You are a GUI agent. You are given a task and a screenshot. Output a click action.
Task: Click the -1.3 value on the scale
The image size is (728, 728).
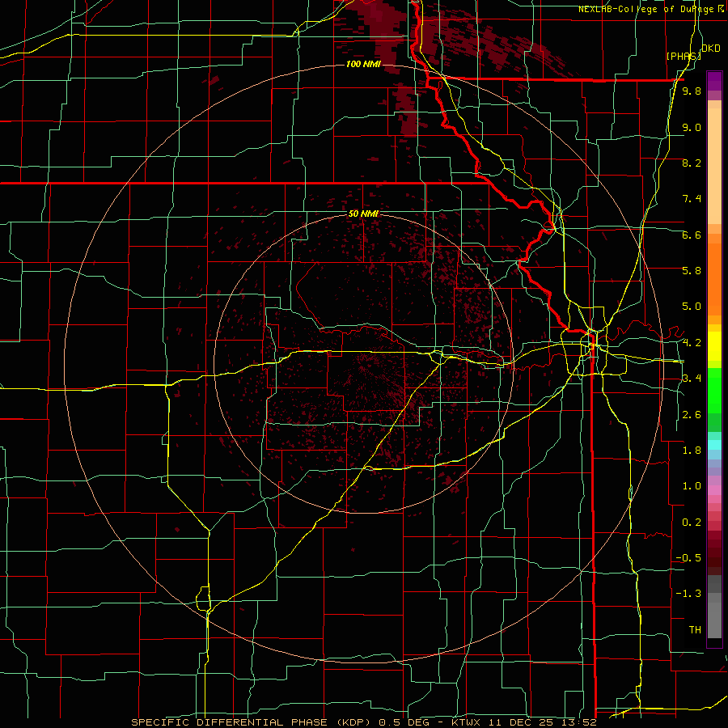688,594
